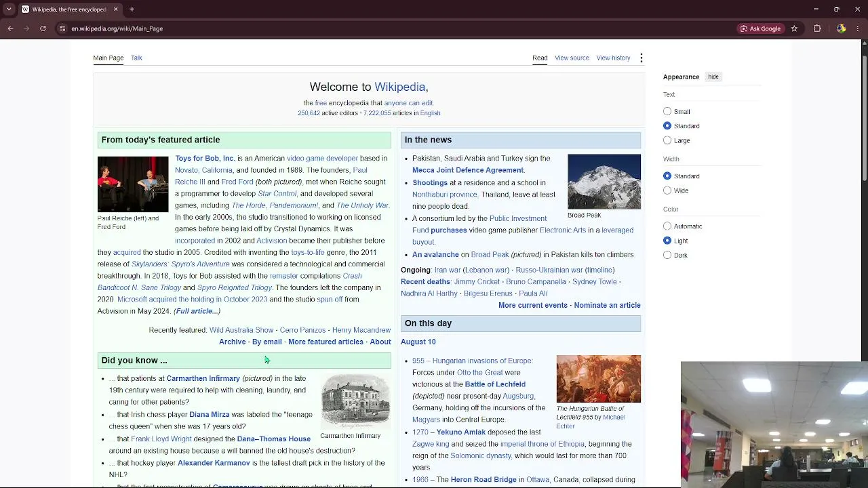Open the Battle of Lechfeld painting thumbnail
This screenshot has height=488, width=868.
[598, 379]
